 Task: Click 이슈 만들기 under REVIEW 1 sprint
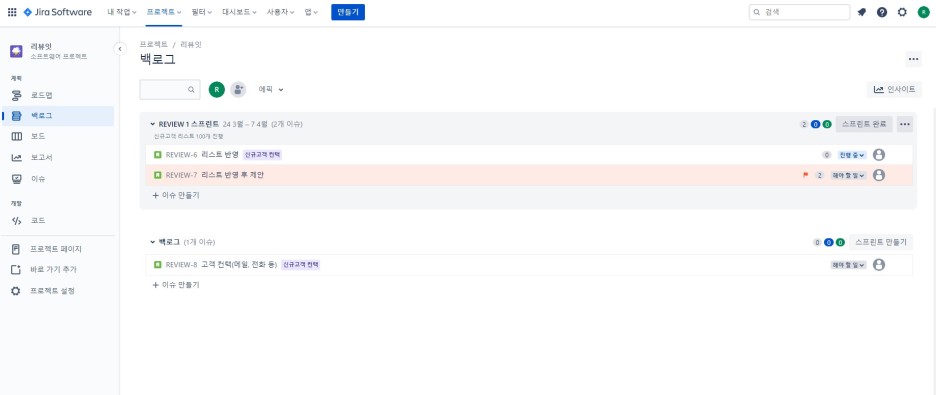(x=176, y=195)
